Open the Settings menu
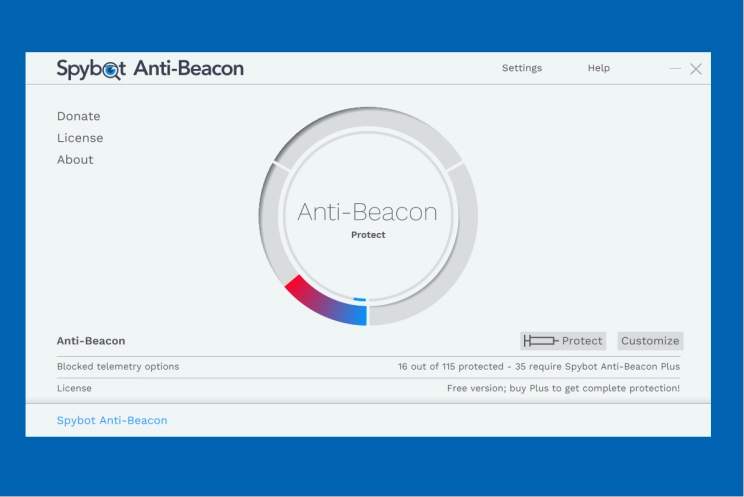Image resolution: width=744 pixels, height=497 pixels. coord(521,68)
